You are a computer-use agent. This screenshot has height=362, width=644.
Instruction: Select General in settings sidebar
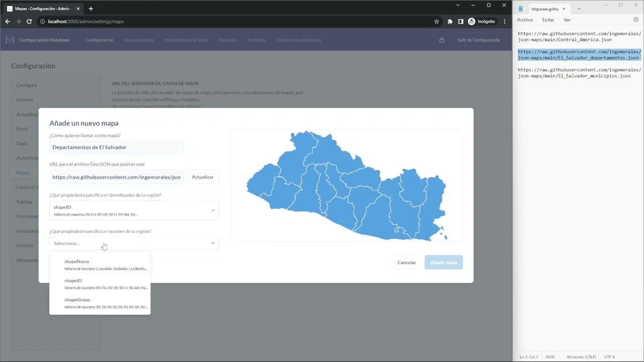tap(25, 100)
